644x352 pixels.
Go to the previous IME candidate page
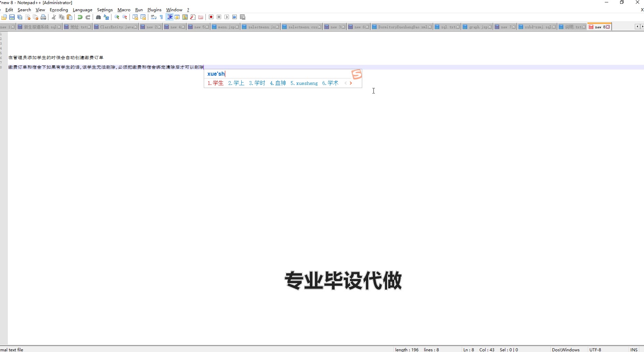coord(346,83)
